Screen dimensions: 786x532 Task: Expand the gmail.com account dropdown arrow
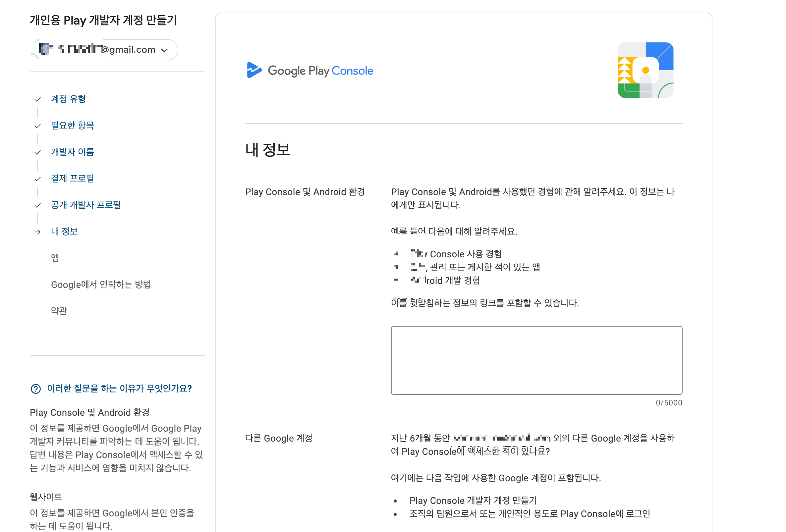[x=164, y=50]
